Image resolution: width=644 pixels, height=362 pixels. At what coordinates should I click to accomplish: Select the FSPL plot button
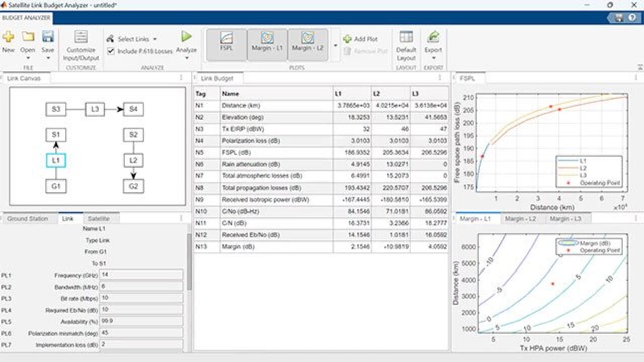tap(226, 44)
